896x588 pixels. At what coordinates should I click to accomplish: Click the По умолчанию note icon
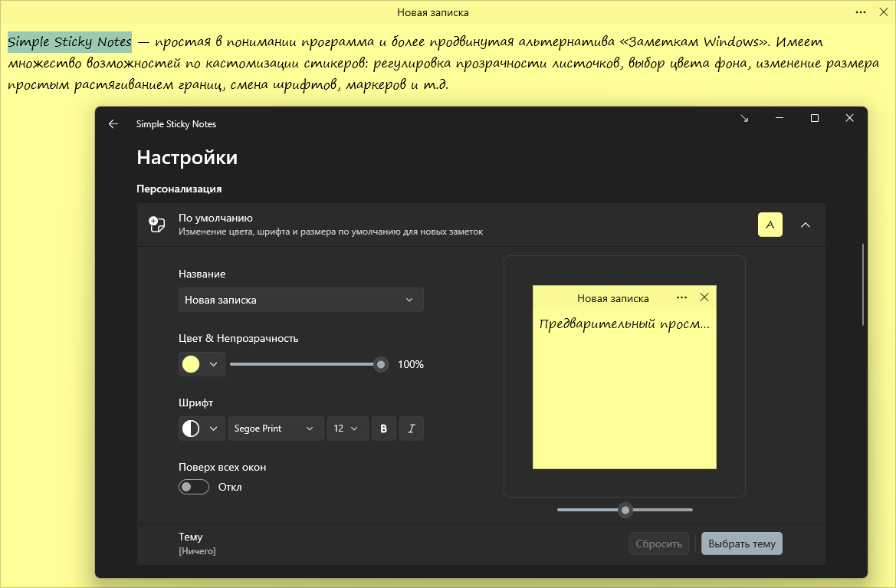156,225
